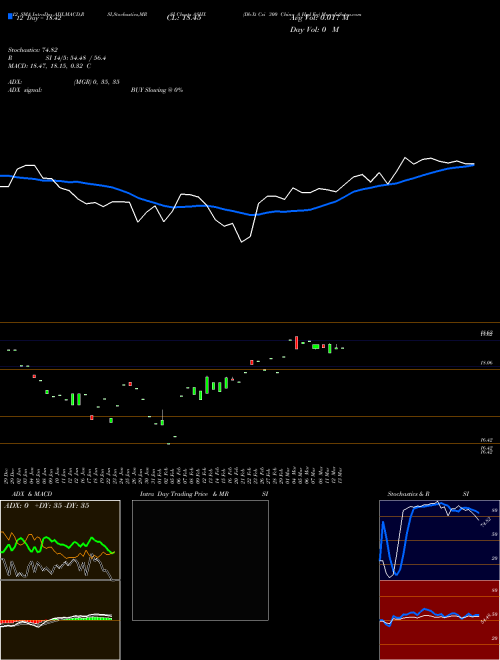Click the empty intraday trading price chart box

[x=200, y=560]
